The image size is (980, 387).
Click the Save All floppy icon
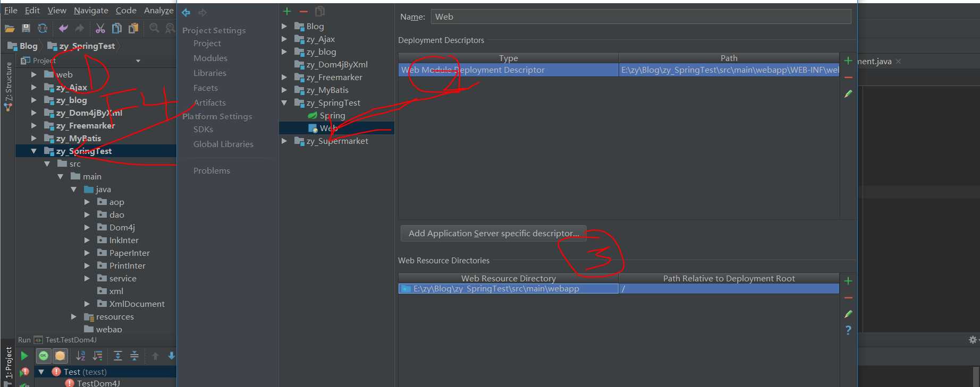(26, 28)
